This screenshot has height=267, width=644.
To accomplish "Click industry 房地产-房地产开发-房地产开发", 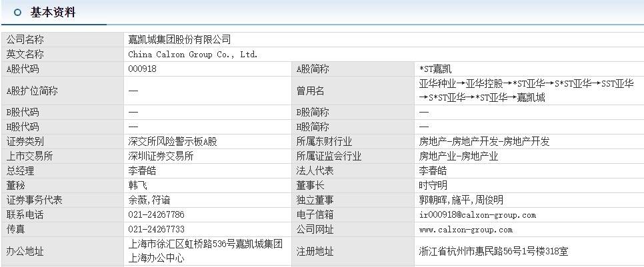I will [484, 142].
